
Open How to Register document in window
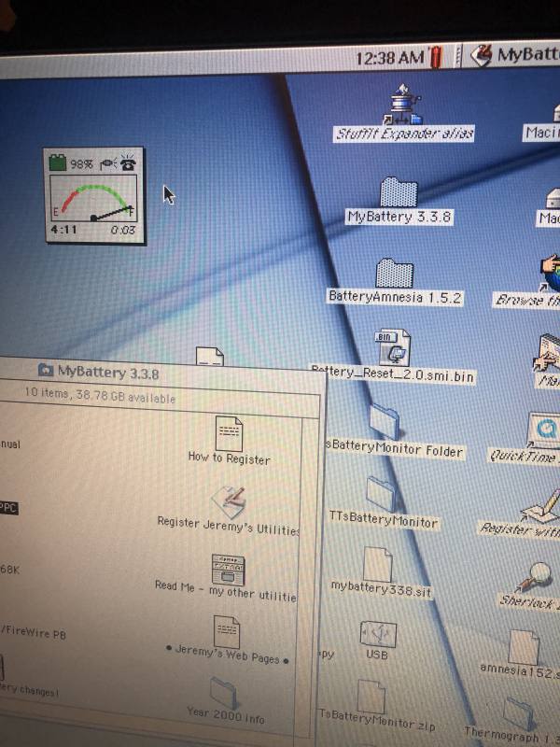coord(229,433)
